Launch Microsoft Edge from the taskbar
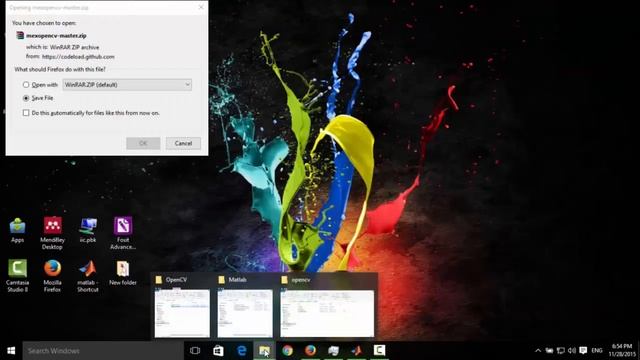Screen dimensions: 640x360 click(242, 351)
